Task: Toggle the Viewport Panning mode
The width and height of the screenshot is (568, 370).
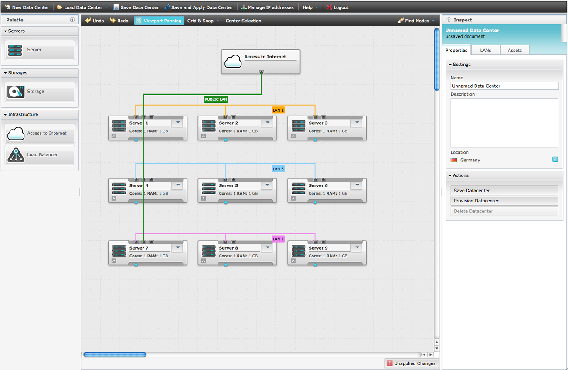Action: click(159, 21)
